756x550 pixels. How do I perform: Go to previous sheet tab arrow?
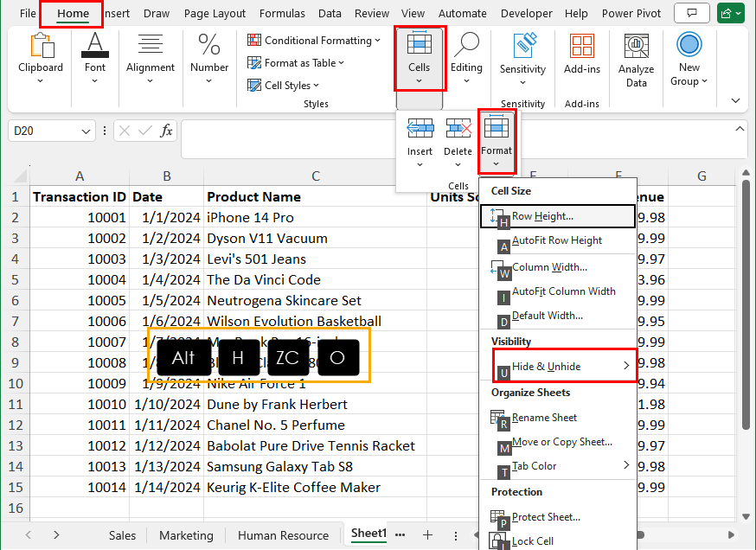click(29, 534)
